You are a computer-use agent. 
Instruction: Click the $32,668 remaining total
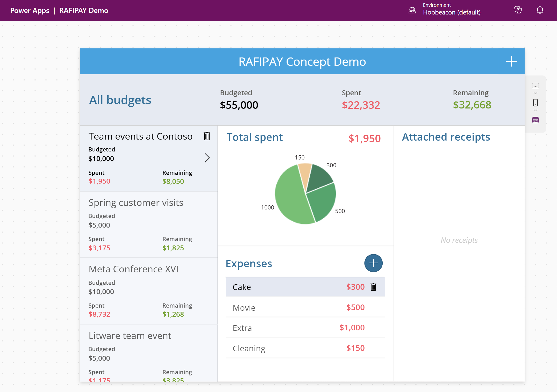click(x=472, y=105)
